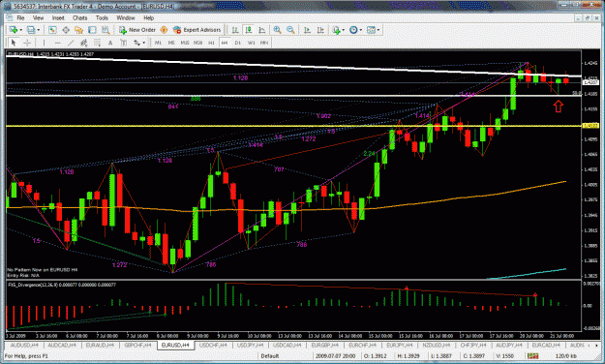Switch to line chart display
This screenshot has height=364, width=605.
(261, 30)
